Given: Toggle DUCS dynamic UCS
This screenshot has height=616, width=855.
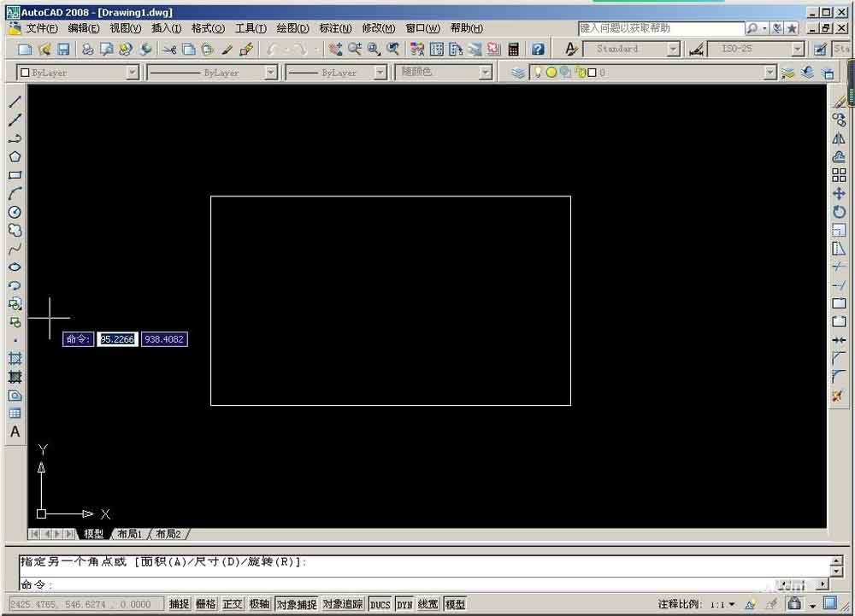Looking at the screenshot, I should (380, 604).
